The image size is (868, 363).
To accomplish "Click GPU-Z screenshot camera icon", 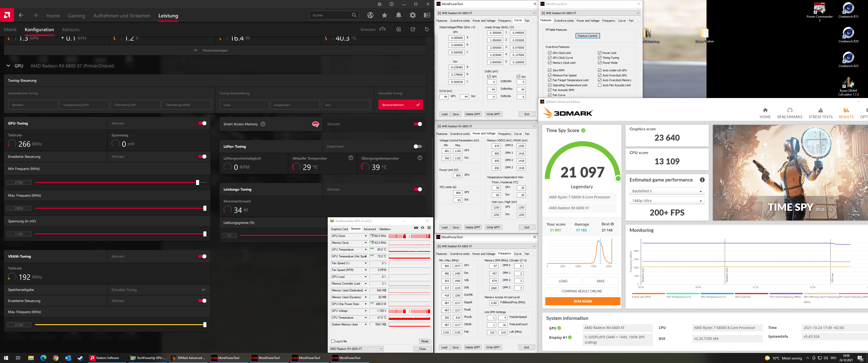I will pyautogui.click(x=416, y=228).
